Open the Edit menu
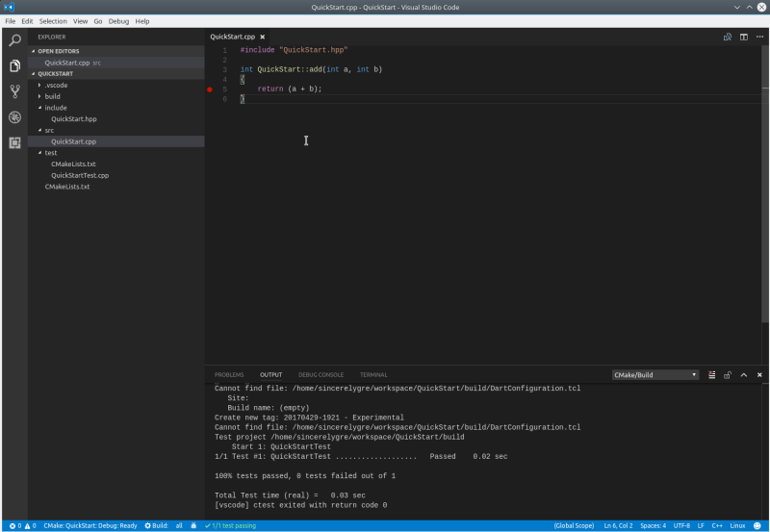Image resolution: width=770 pixels, height=532 pixels. tap(27, 21)
